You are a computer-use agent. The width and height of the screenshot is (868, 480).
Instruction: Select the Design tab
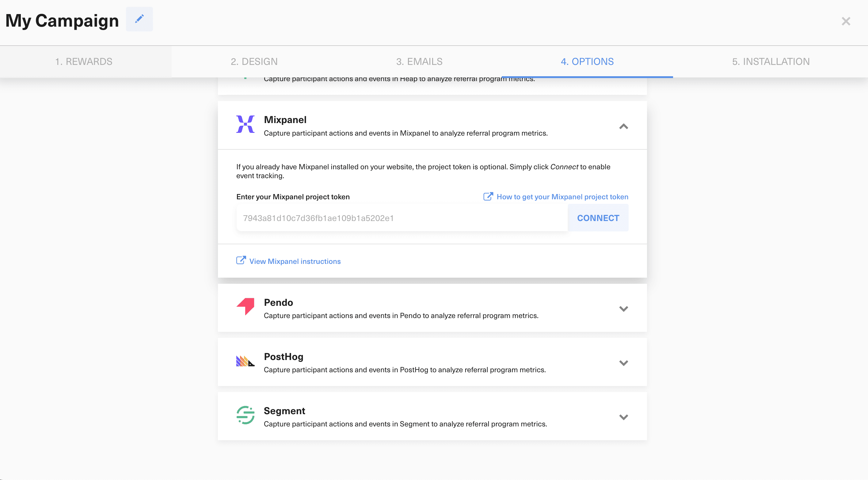click(x=254, y=62)
